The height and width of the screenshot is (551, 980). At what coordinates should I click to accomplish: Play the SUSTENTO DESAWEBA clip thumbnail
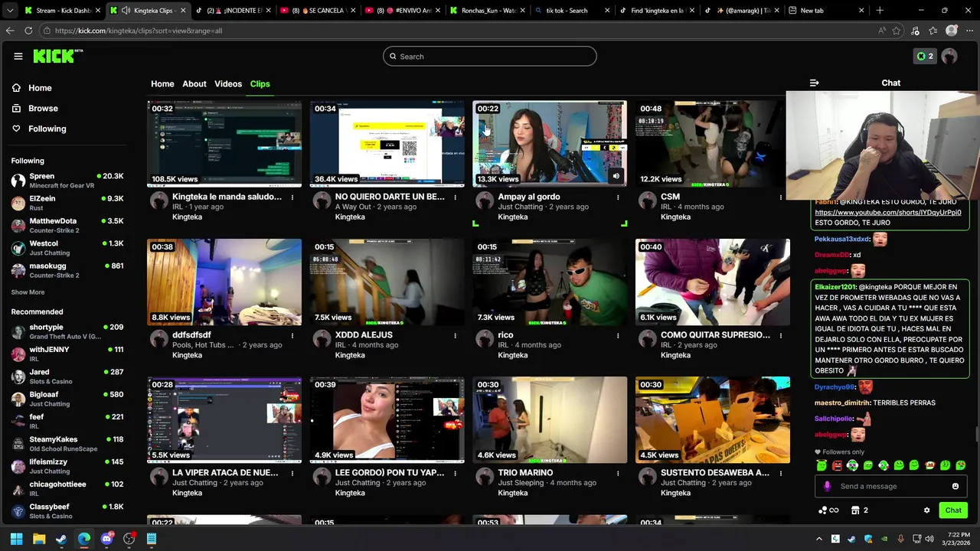pos(712,419)
